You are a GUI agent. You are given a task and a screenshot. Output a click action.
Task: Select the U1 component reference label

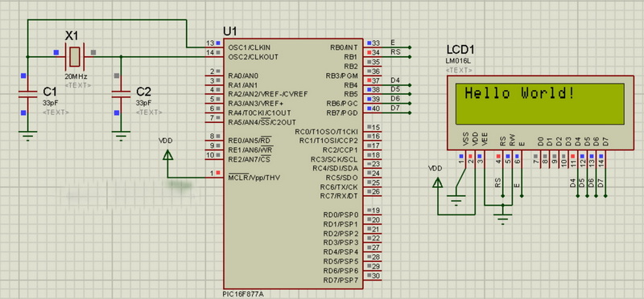click(x=230, y=31)
